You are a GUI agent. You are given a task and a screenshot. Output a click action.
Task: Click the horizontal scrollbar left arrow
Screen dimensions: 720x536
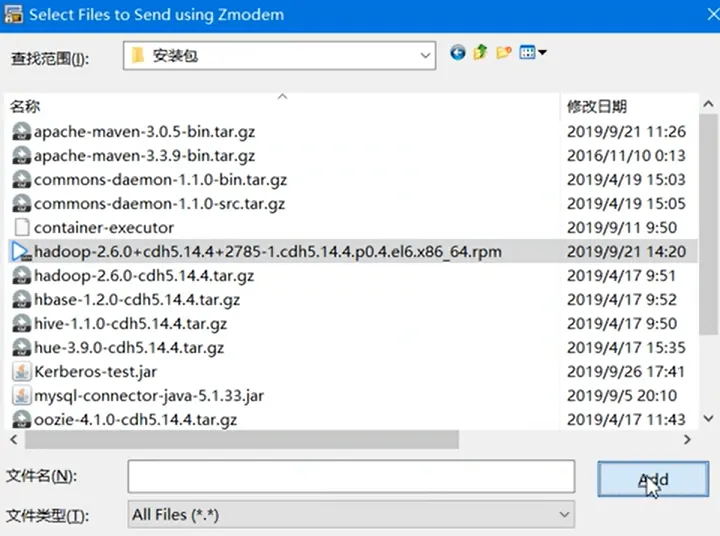[x=14, y=440]
